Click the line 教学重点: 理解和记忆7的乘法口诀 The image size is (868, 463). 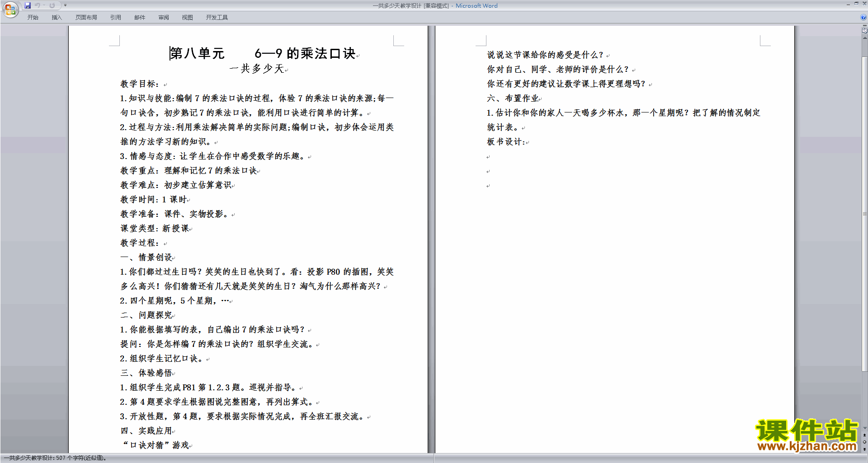[189, 171]
